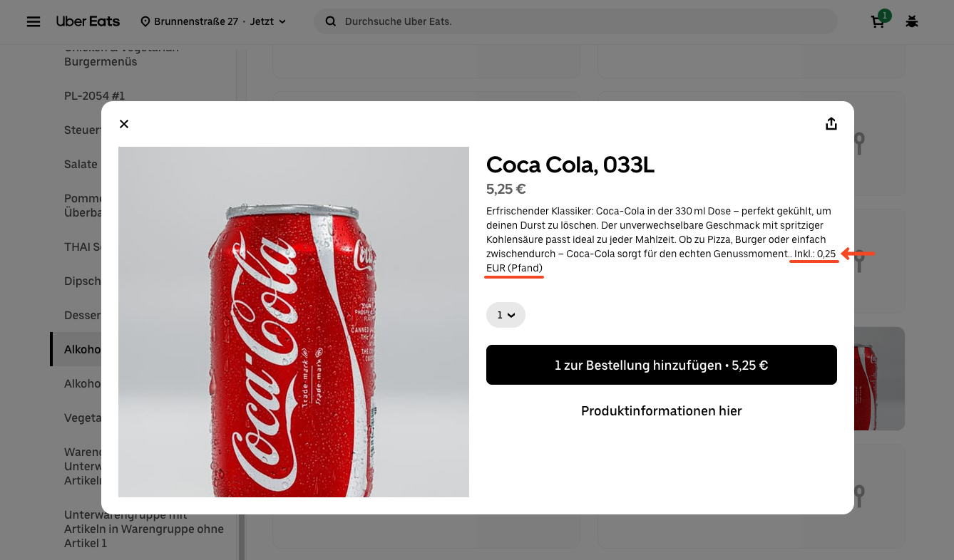The width and height of the screenshot is (954, 560).
Task: Click the bug debug icon
Action: click(912, 21)
